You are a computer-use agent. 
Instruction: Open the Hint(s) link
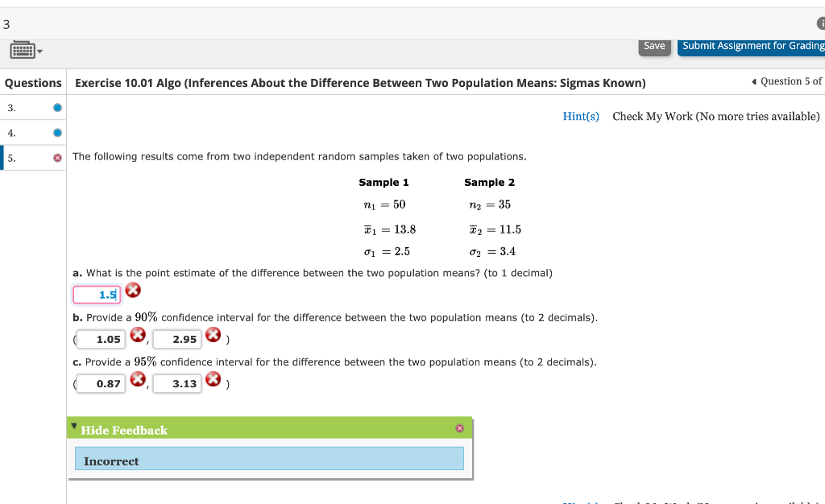(581, 116)
